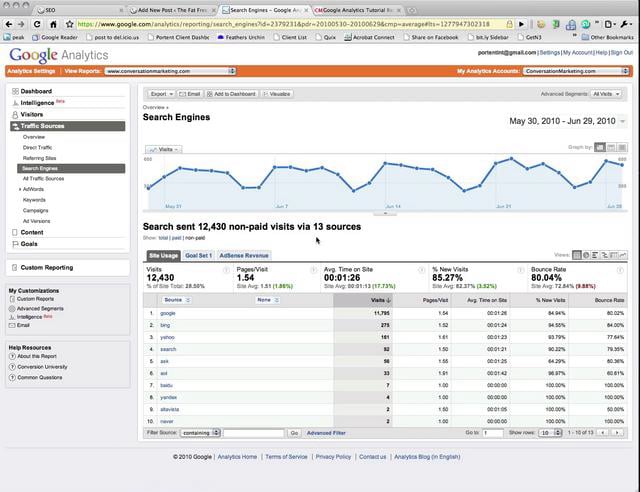
Task: Open the Source dimension dropdown
Action: point(177,300)
